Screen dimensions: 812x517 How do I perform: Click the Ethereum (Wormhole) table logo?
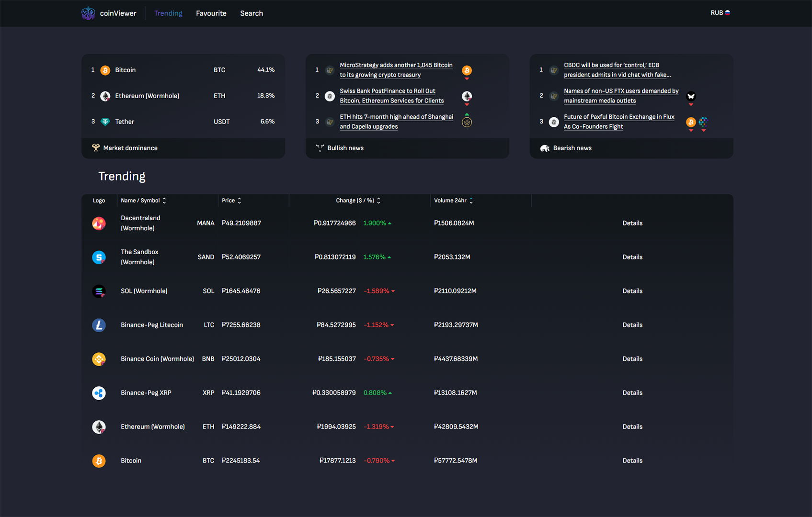[99, 427]
